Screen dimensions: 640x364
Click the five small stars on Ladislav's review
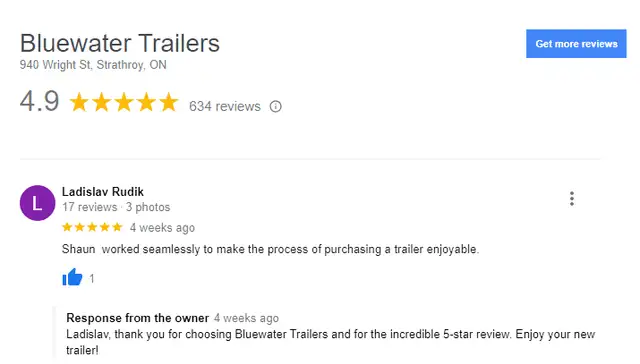point(92,227)
